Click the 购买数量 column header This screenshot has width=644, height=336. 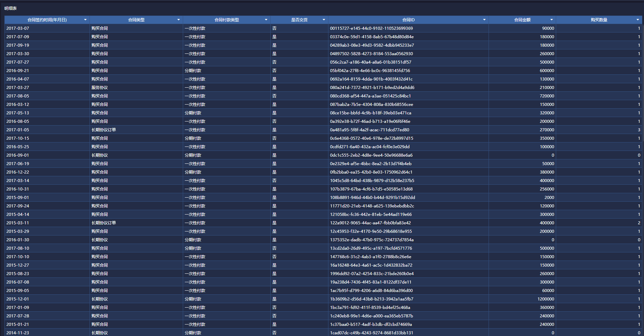click(599, 20)
